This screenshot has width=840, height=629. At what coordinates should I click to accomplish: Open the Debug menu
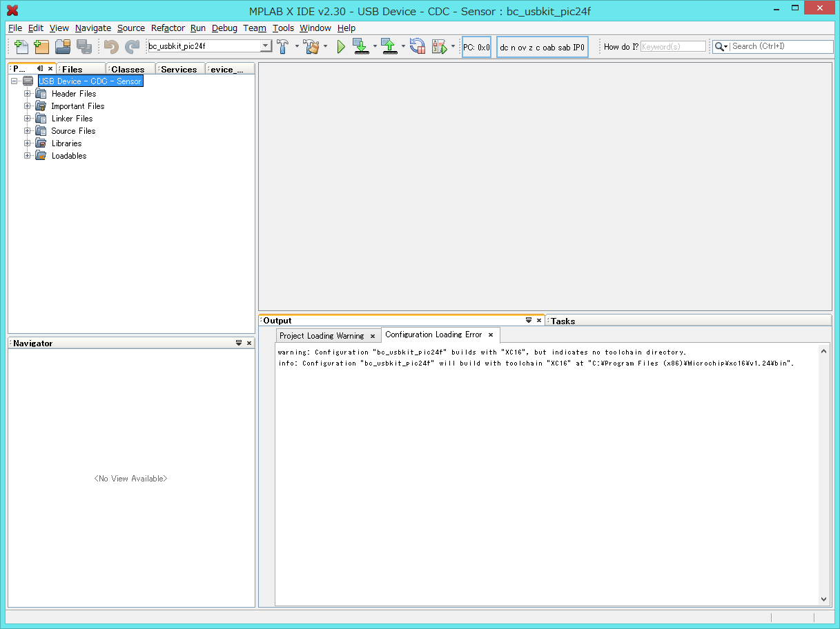224,28
